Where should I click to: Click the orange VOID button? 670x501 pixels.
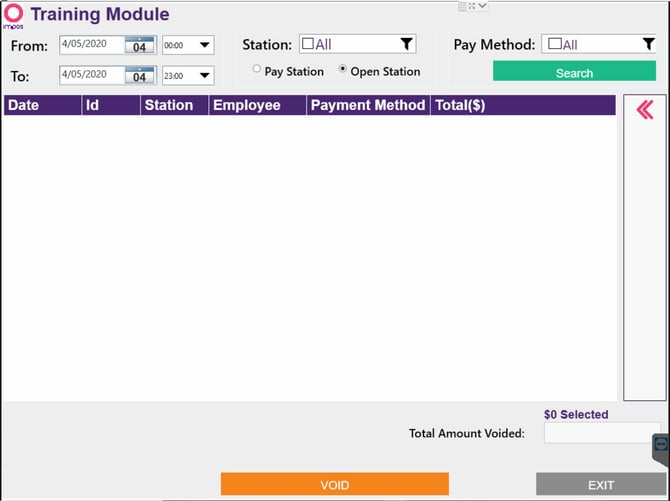click(x=335, y=484)
